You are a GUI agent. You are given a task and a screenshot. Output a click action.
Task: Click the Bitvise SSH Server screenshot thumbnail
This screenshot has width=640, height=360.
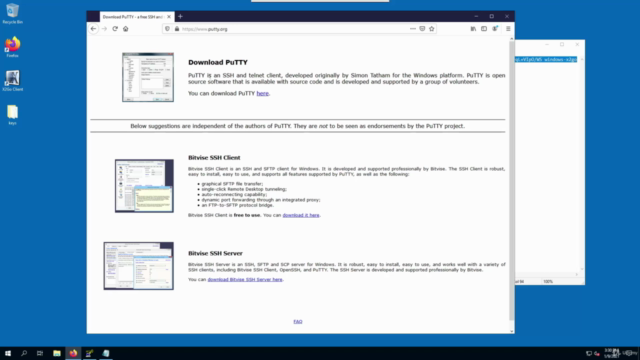click(x=138, y=266)
